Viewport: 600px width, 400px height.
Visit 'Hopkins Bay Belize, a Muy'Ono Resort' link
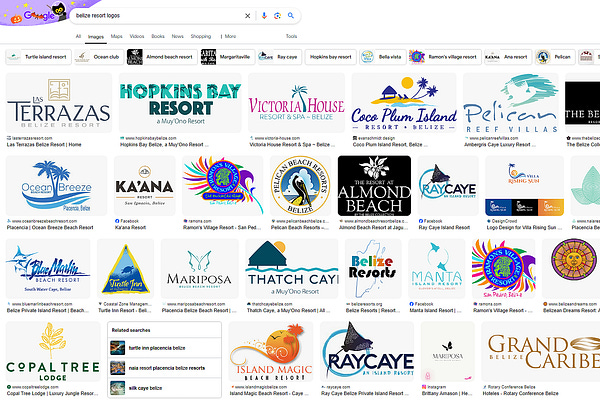pyautogui.click(x=164, y=145)
